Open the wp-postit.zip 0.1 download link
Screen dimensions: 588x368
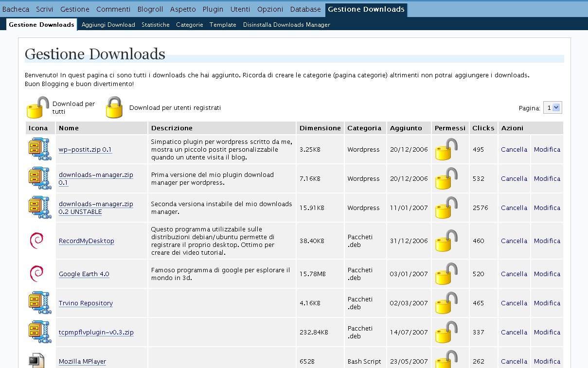click(x=86, y=150)
